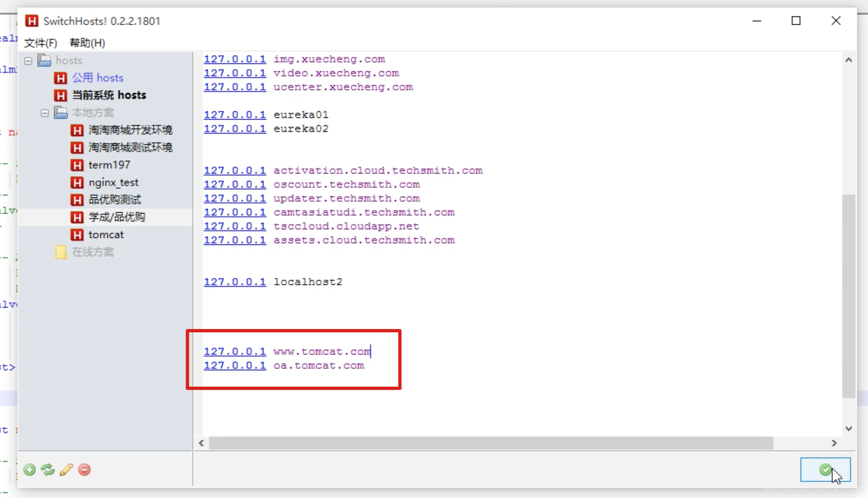
Task: Click the H icon beside 公用 hosts
Action: pos(61,78)
